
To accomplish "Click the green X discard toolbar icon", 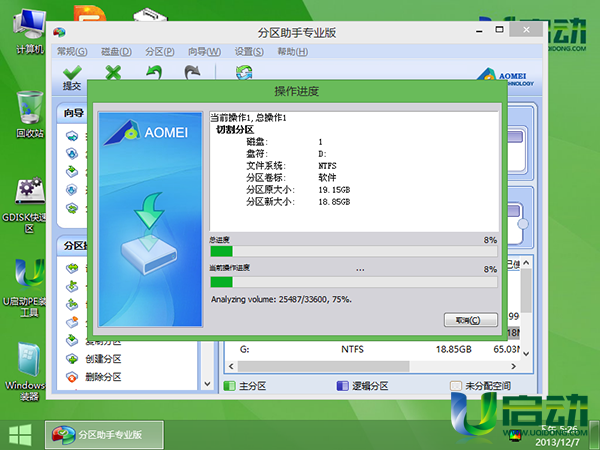I will 113,73.
